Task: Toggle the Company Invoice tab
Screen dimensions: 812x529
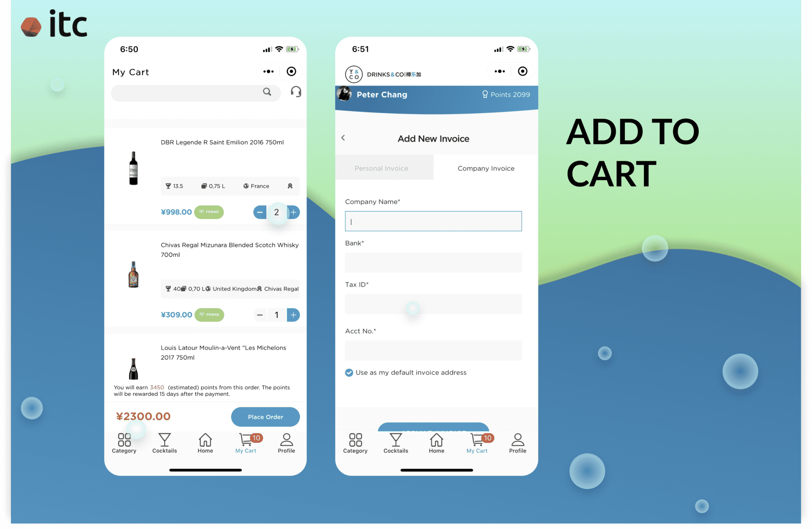Action: pyautogui.click(x=485, y=168)
